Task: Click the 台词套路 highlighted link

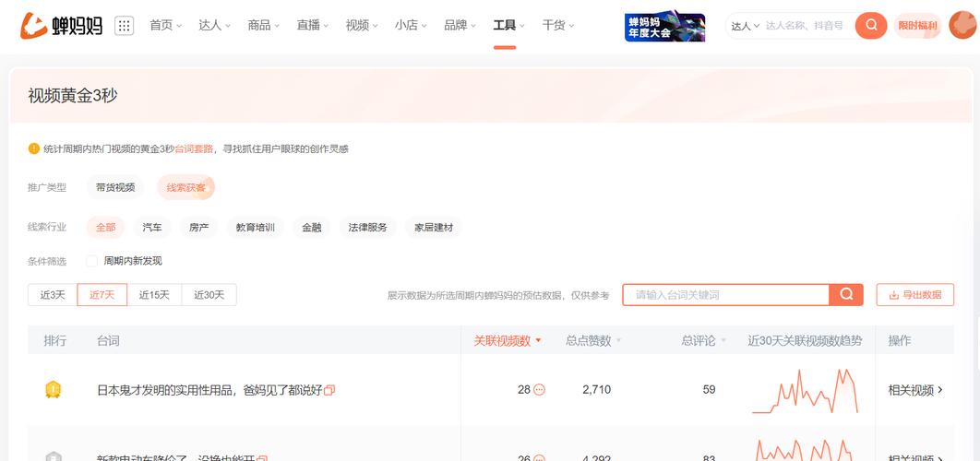Action: pos(194,148)
